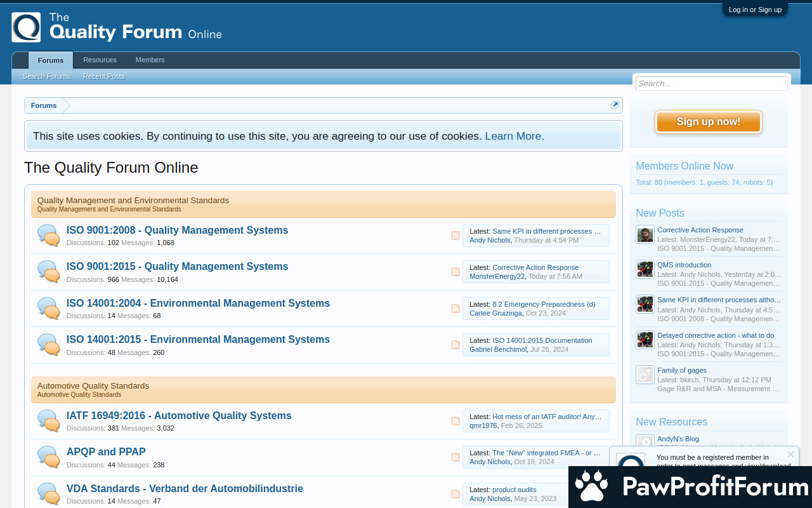
Task: Open RSS feed for ISO 14001:2015 forum
Action: click(455, 345)
